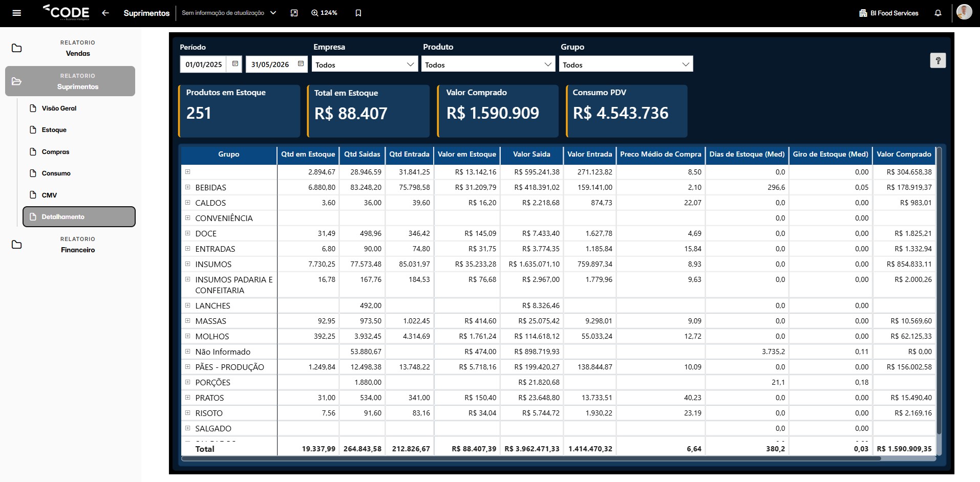Open the Produto dropdown
980x482 pixels.
pyautogui.click(x=488, y=64)
